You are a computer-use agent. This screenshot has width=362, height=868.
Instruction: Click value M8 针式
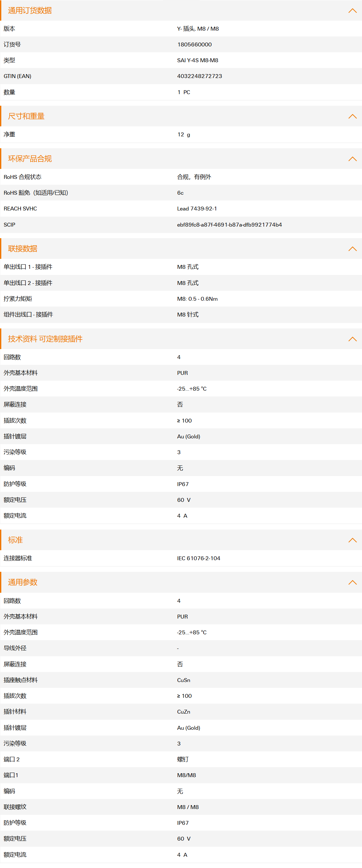pyautogui.click(x=188, y=315)
